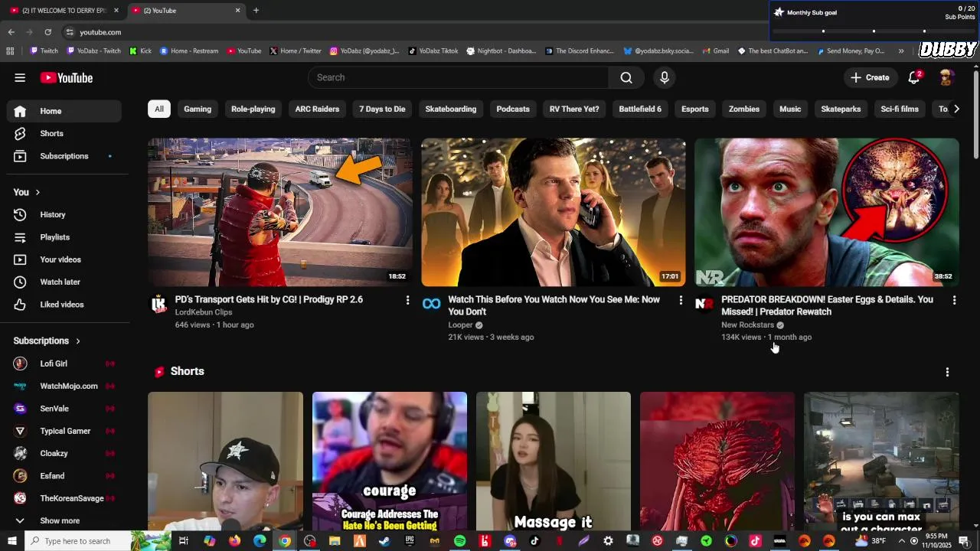Click the YouTube logo
Viewport: 980px width, 551px height.
pos(67,77)
